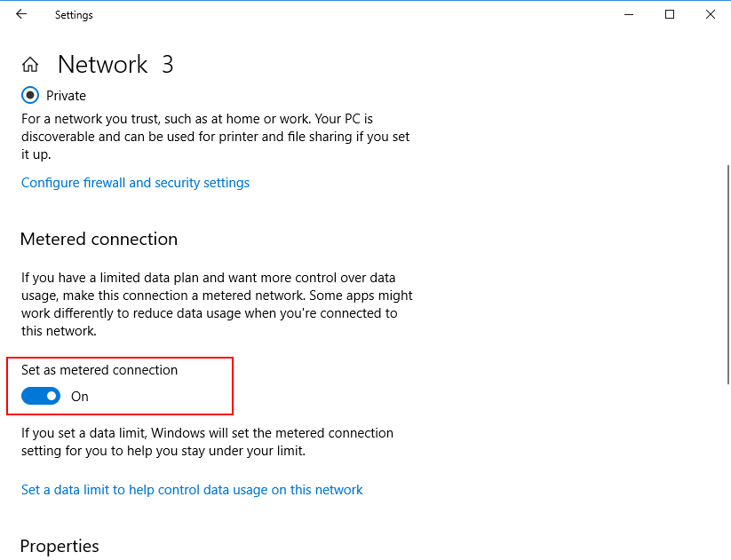Click the data limit explanation paragraph
731x560 pixels.
point(207,442)
